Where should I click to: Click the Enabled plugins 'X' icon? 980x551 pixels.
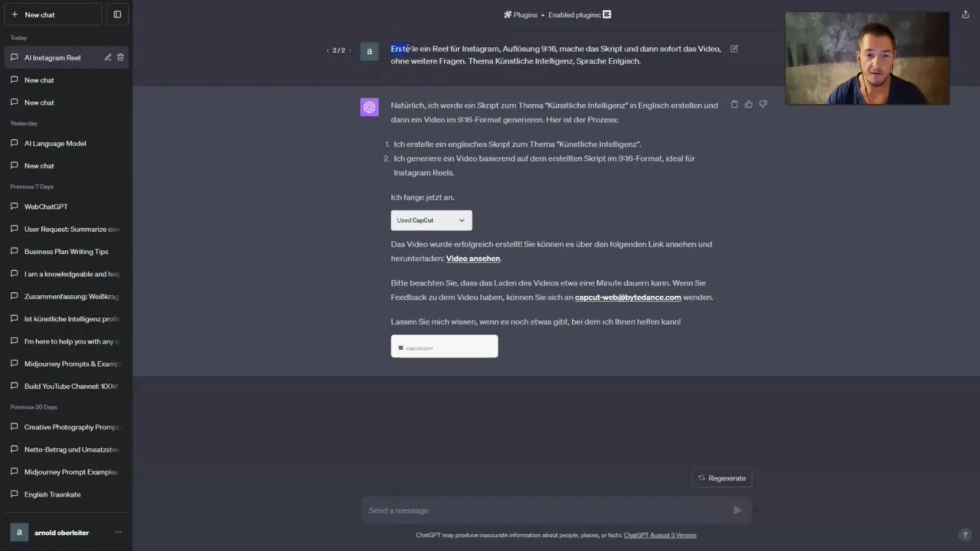point(607,14)
